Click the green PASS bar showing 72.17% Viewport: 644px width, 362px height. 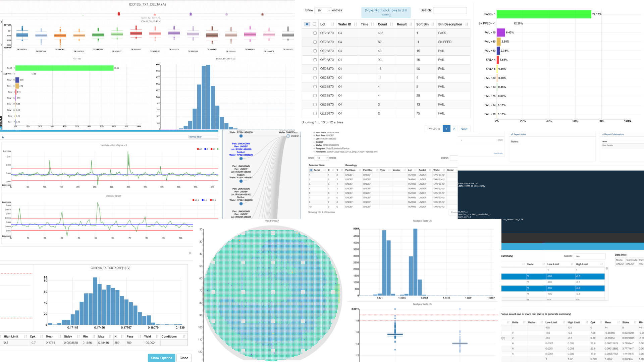click(544, 14)
